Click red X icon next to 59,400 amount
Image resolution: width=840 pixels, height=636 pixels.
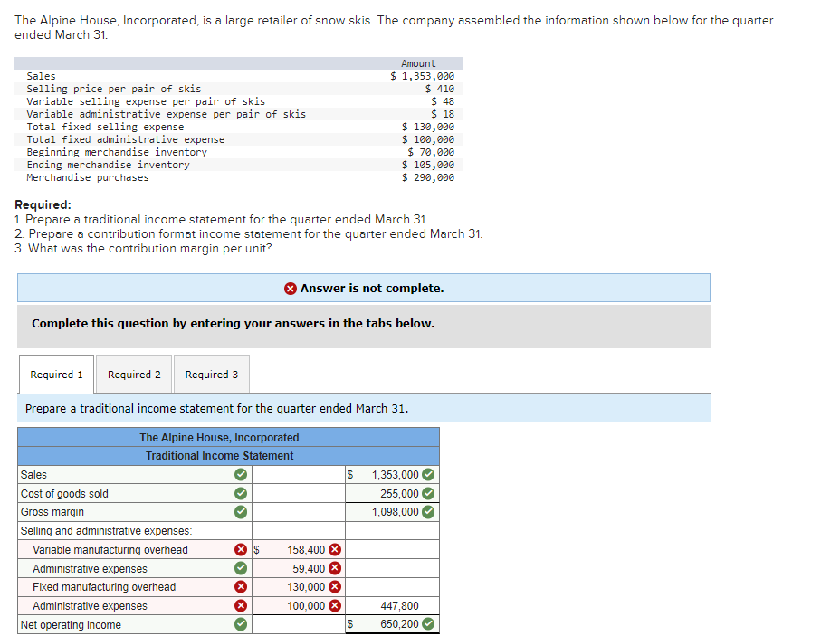[335, 568]
